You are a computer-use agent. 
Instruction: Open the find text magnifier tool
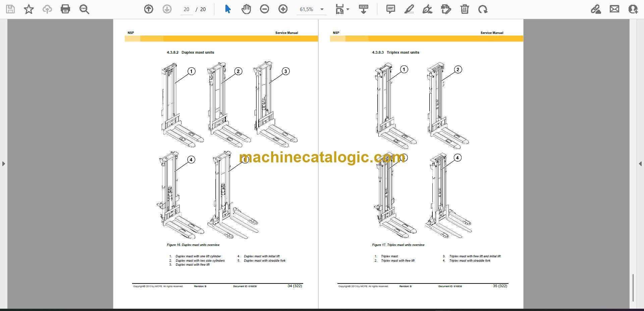[84, 9]
